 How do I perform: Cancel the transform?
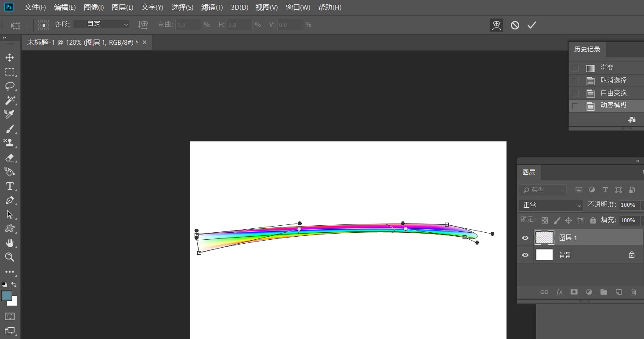(515, 25)
